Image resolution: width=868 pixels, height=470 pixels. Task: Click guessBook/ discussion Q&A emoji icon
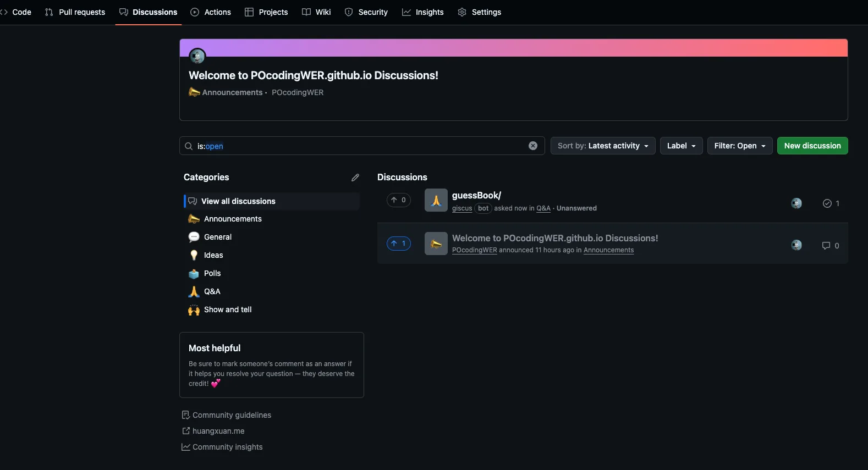436,200
